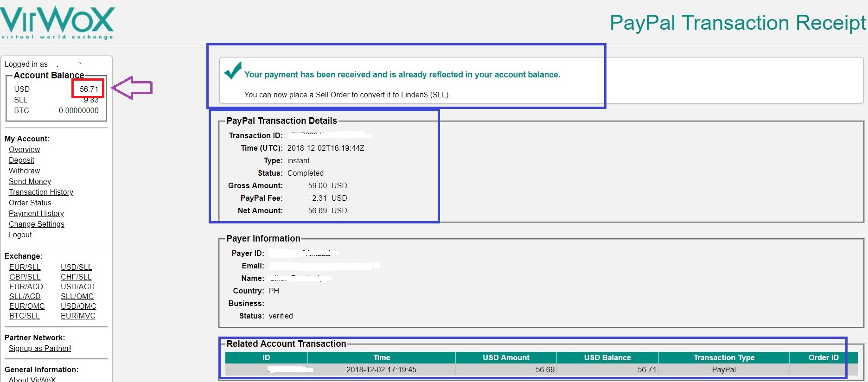Click the Country value PH
Viewport: 868px width, 382px height.
point(274,291)
